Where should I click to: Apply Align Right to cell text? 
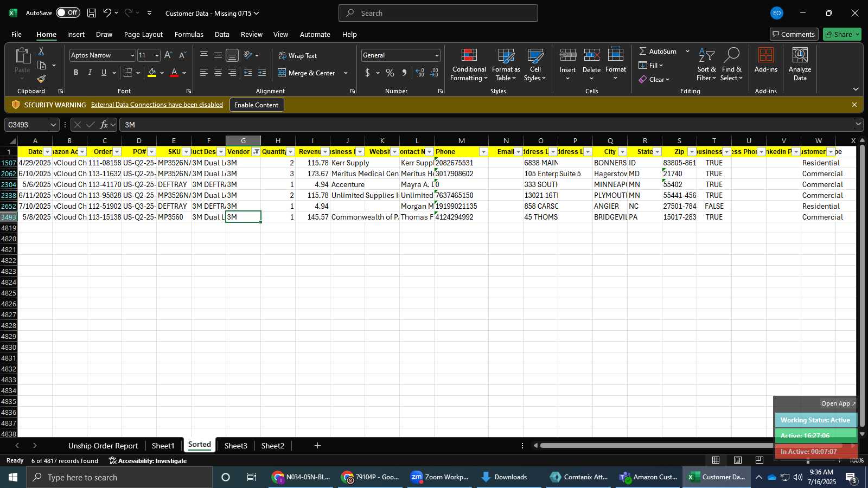(232, 73)
